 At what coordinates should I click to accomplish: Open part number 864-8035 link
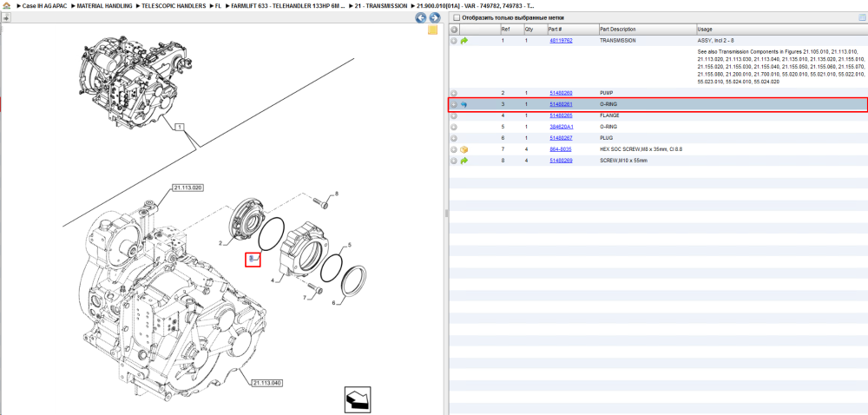(560, 149)
